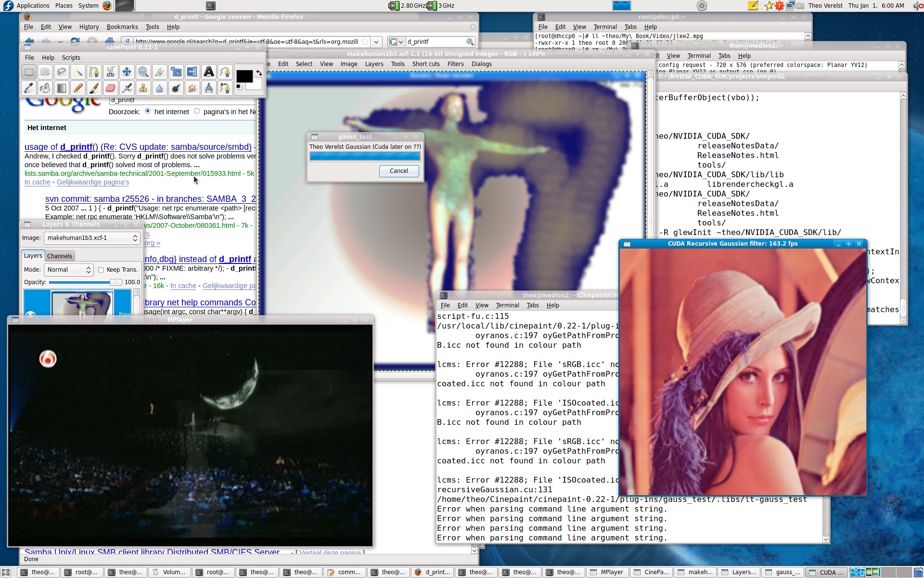The width and height of the screenshot is (924, 578).
Task: Select the lasso free-select tool
Action: coord(62,72)
